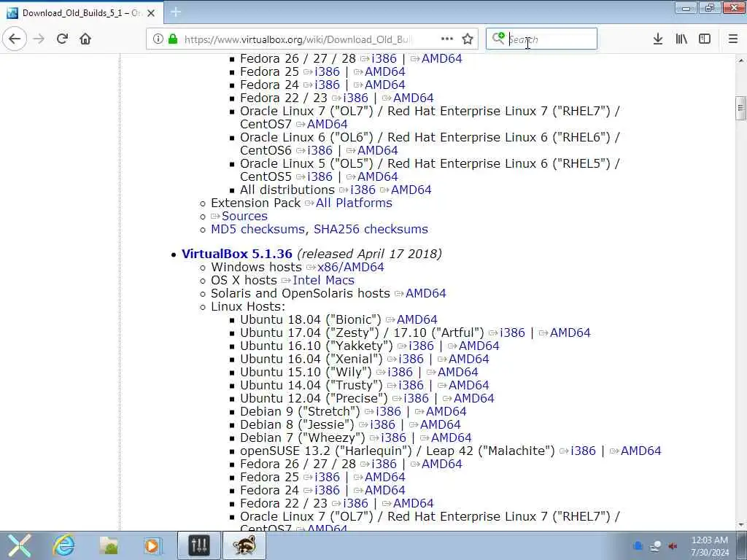Open Ubuntu 12.04 Precise AMD64 link
This screenshot has height=560, width=747.
point(474,398)
